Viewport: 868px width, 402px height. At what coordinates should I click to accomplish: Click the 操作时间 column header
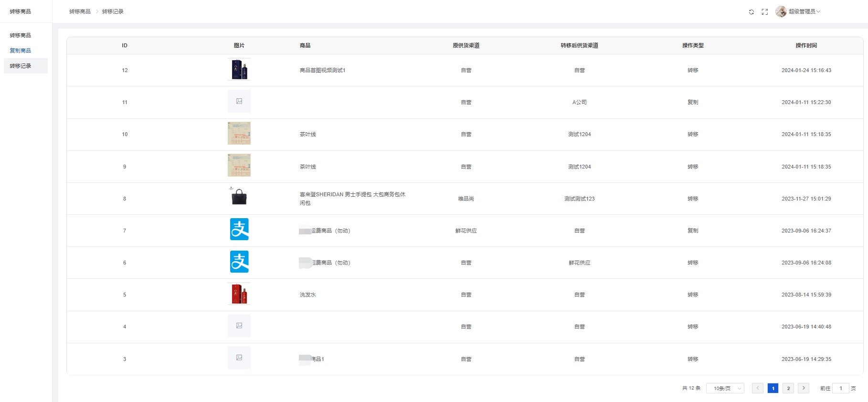(x=806, y=46)
